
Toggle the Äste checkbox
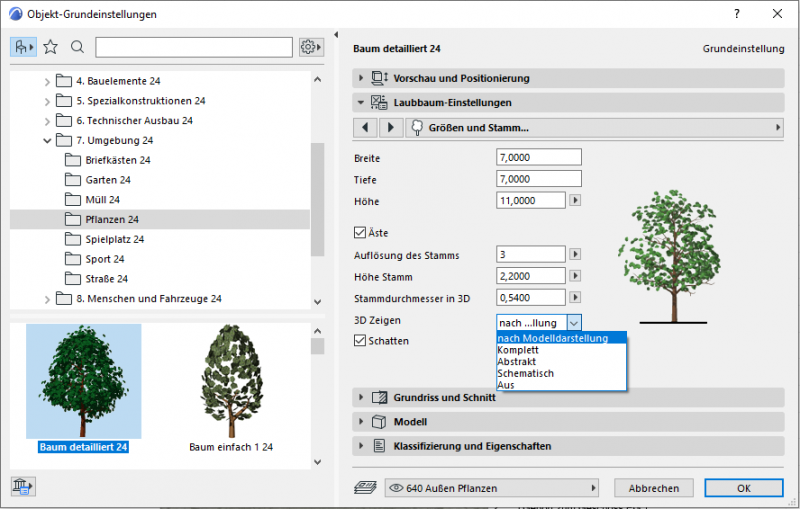click(361, 232)
